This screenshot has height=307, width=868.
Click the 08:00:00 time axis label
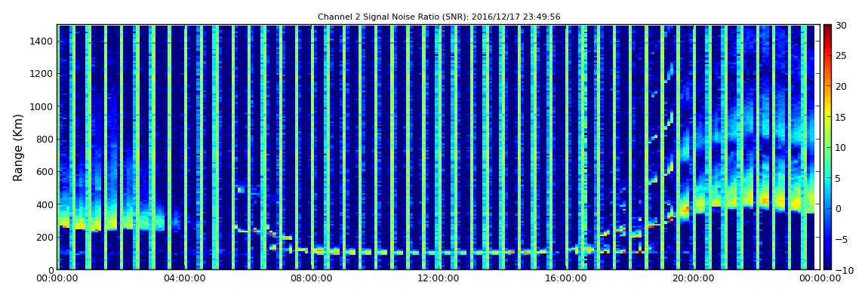(312, 278)
